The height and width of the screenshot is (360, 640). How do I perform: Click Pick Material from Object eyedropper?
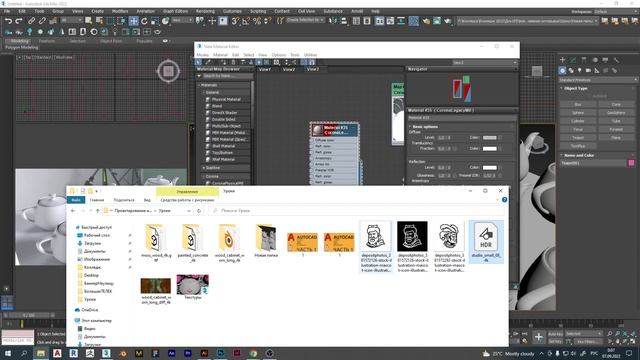tap(208, 62)
